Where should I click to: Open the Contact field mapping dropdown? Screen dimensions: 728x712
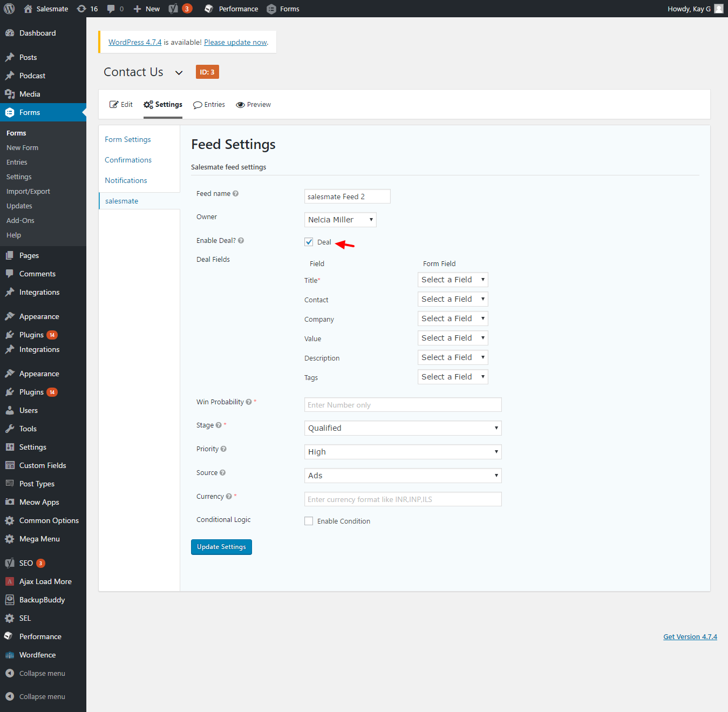tap(453, 299)
